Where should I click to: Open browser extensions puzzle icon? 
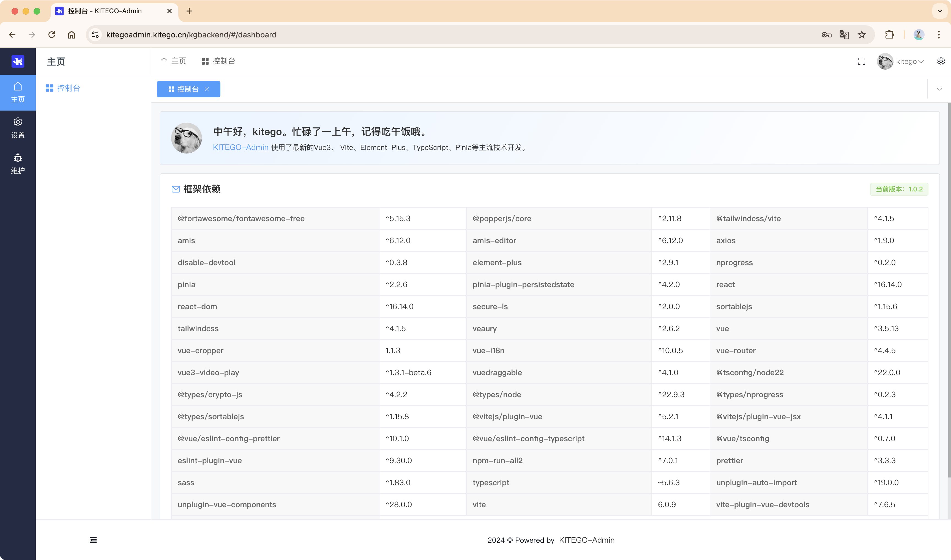coord(889,35)
